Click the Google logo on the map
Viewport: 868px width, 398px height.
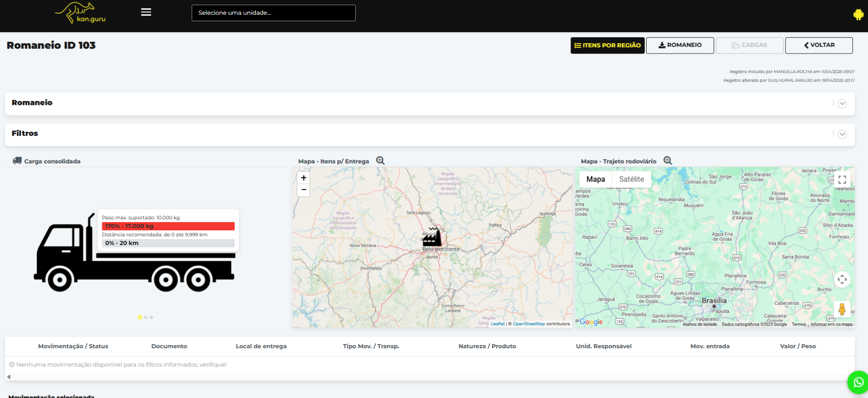pos(591,322)
